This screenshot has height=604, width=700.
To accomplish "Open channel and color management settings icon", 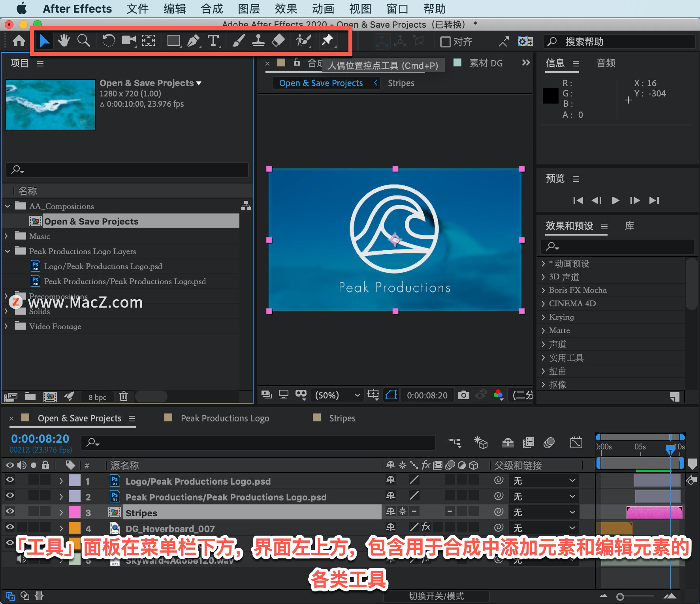I will [498, 394].
